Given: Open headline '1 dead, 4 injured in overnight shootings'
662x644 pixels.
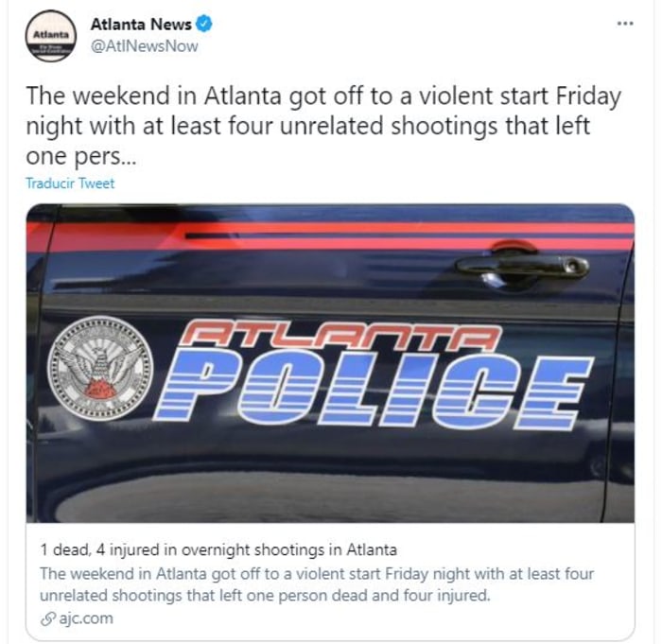Looking at the screenshot, I should [x=218, y=549].
